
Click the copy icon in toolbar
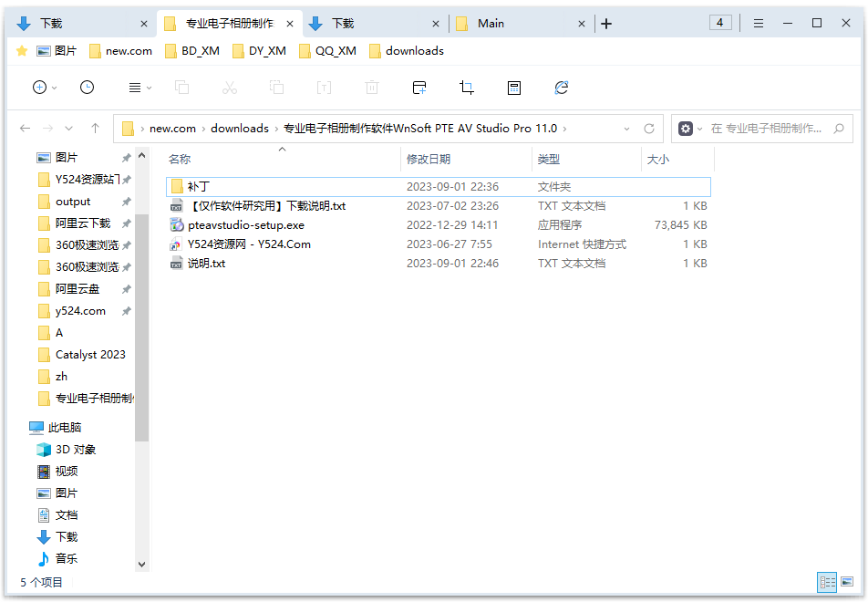click(181, 88)
